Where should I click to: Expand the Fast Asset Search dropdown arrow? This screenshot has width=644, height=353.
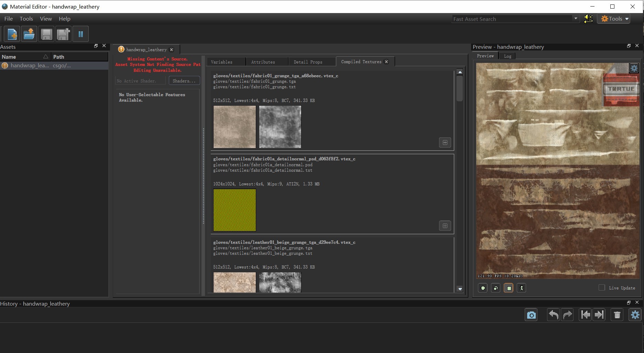pos(576,19)
